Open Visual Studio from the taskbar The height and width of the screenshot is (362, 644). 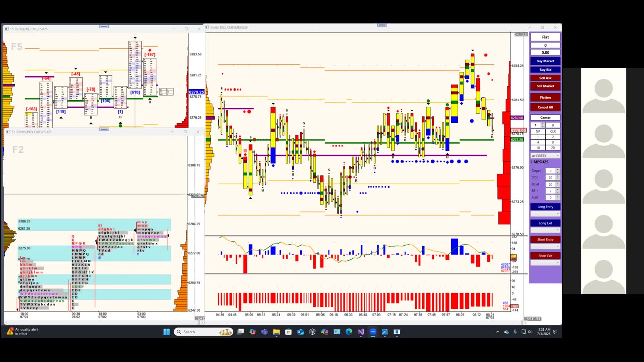point(361,332)
